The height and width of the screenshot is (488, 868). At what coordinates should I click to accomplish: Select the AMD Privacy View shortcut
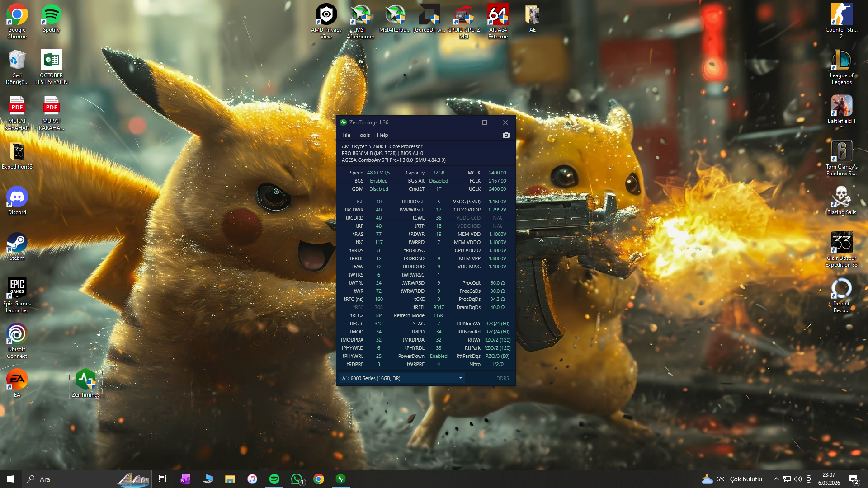326,21
